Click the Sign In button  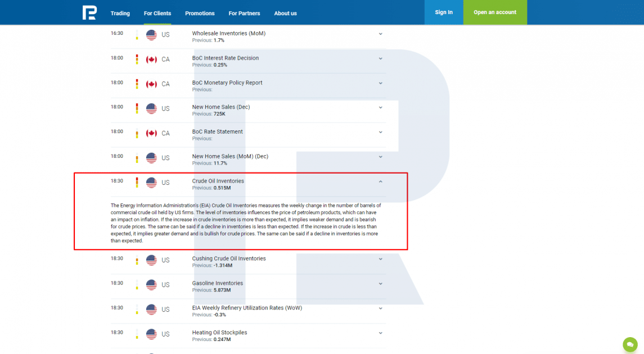click(x=443, y=12)
